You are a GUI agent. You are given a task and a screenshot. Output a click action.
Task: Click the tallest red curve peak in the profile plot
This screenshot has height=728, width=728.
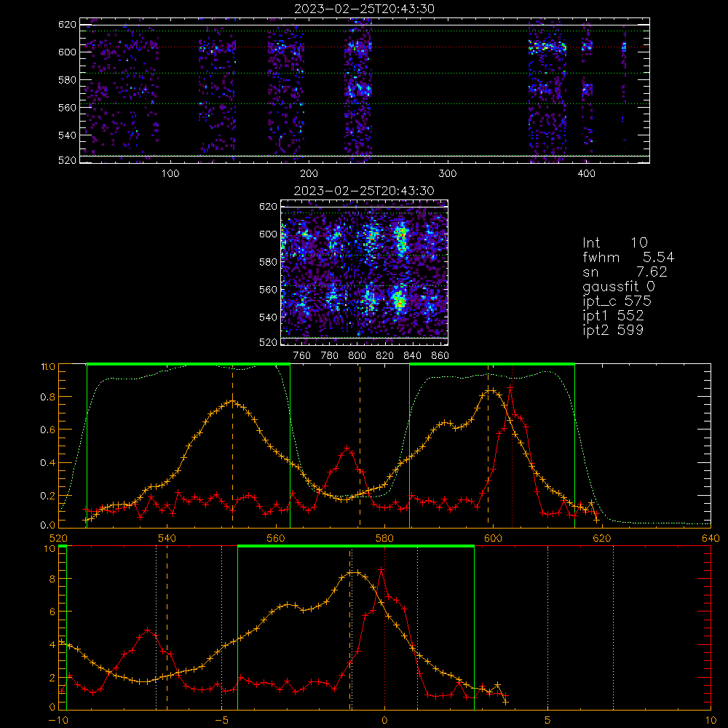[510, 387]
